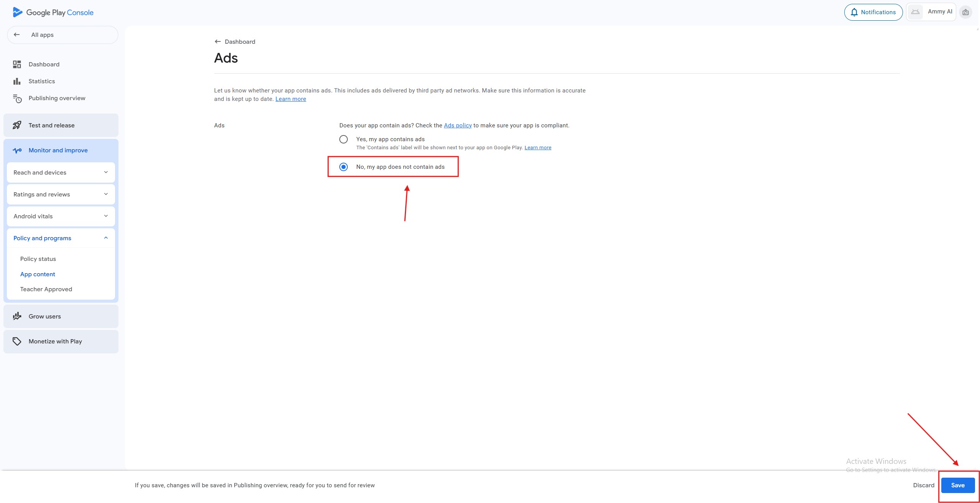Image resolution: width=980 pixels, height=503 pixels.
Task: Click the account badge icon at top right
Action: (x=965, y=12)
